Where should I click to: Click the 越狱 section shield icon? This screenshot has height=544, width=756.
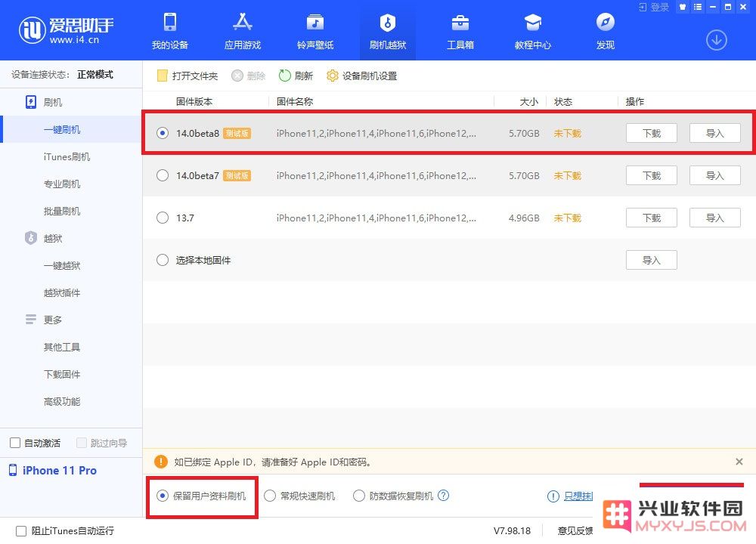pos(31,238)
